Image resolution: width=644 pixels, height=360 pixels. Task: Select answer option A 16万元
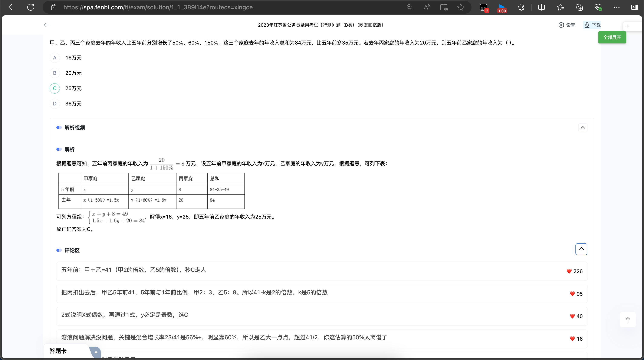(x=55, y=58)
